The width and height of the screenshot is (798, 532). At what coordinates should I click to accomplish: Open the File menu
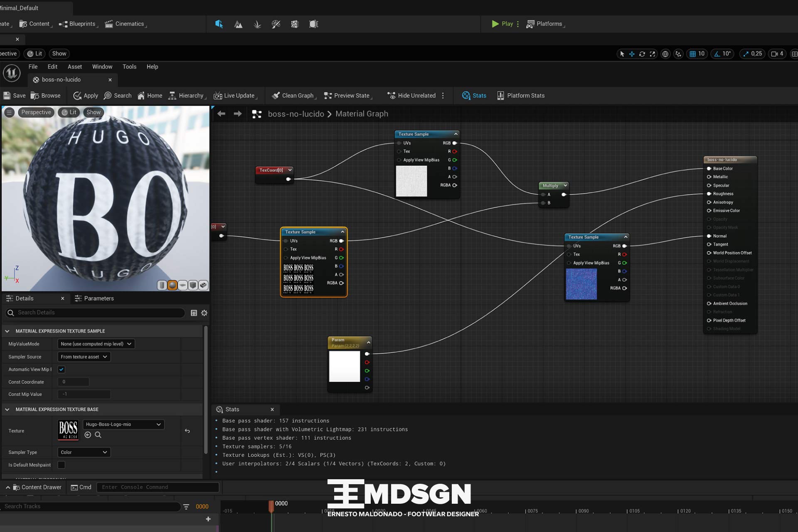[x=33, y=66]
